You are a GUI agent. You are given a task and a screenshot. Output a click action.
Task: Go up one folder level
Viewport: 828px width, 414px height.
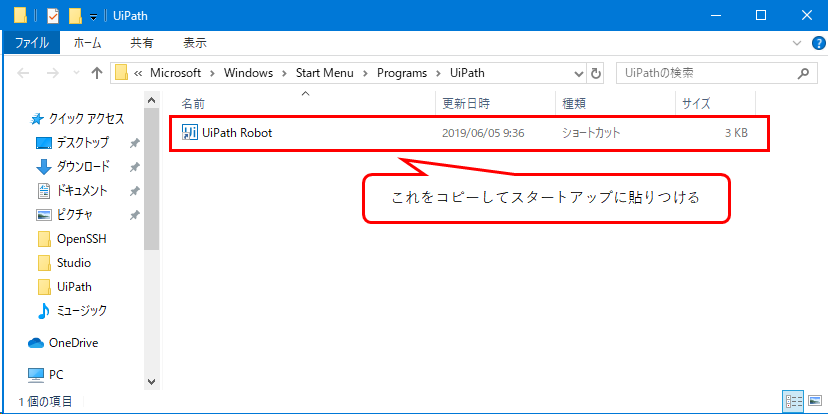coord(97,73)
